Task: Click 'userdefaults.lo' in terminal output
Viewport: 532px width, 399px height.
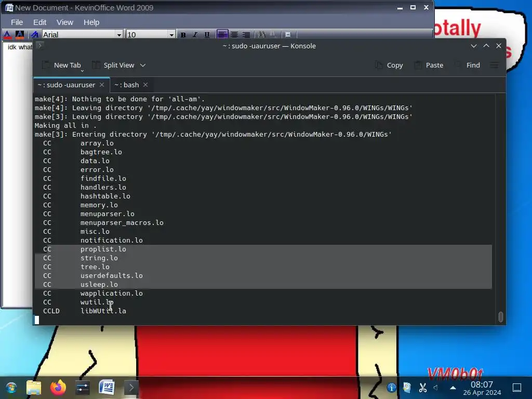Action: (112, 275)
